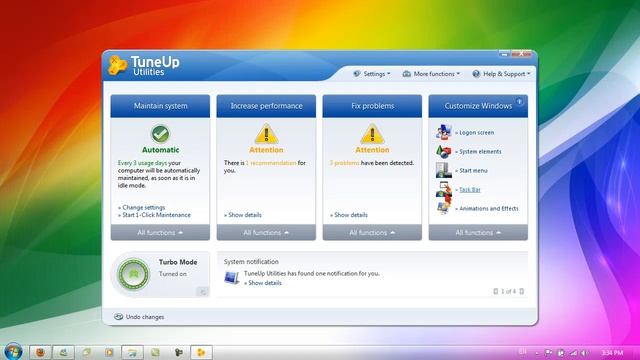The width and height of the screenshot is (640, 360).
Task: Show details under Increase performance
Action: point(243,215)
